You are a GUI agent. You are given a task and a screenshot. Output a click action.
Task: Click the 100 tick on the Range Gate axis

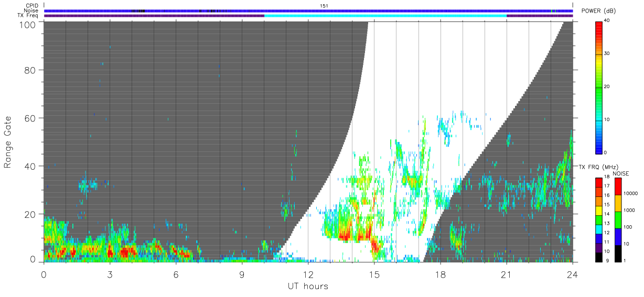tap(27, 25)
